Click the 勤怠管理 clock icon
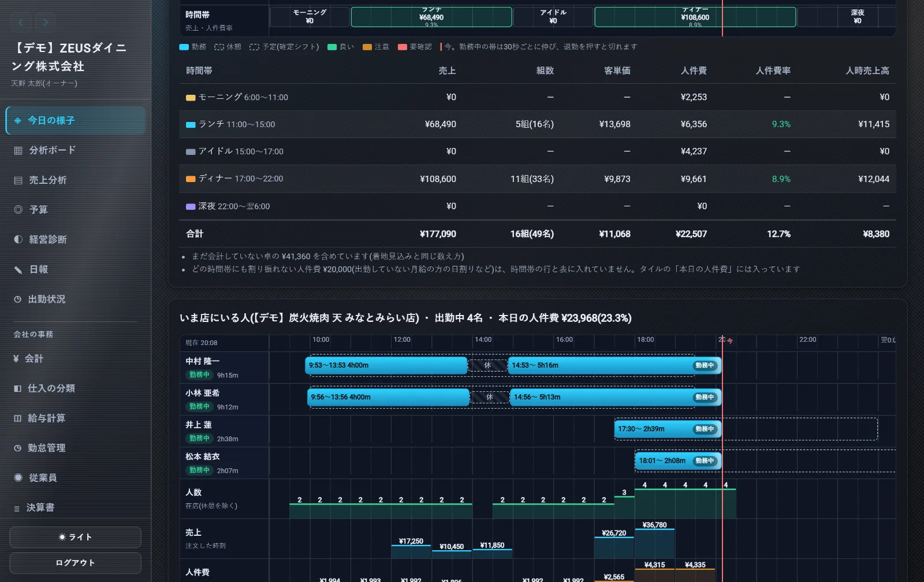 [x=17, y=448]
